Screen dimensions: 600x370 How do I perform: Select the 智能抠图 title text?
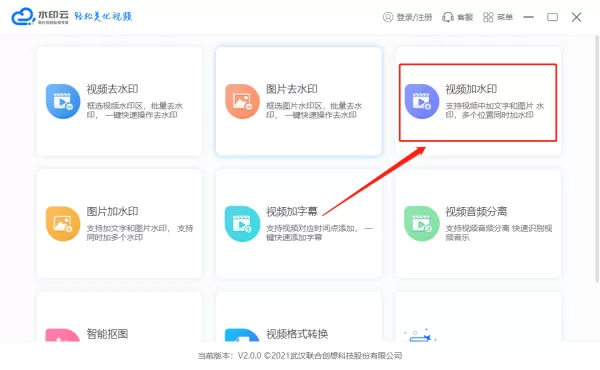pos(107,334)
